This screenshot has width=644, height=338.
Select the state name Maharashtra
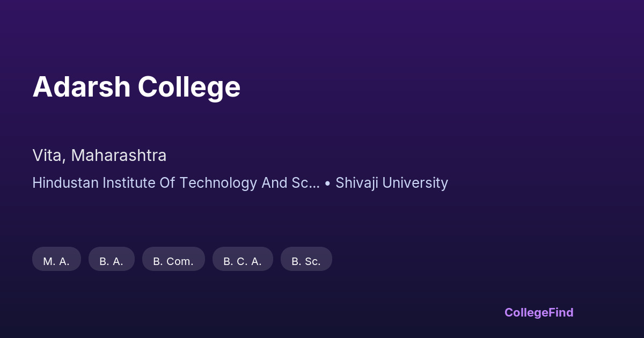(x=119, y=156)
